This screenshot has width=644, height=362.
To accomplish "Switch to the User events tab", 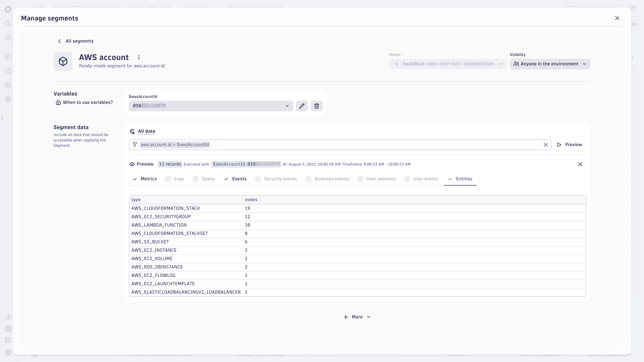I will tap(421, 179).
